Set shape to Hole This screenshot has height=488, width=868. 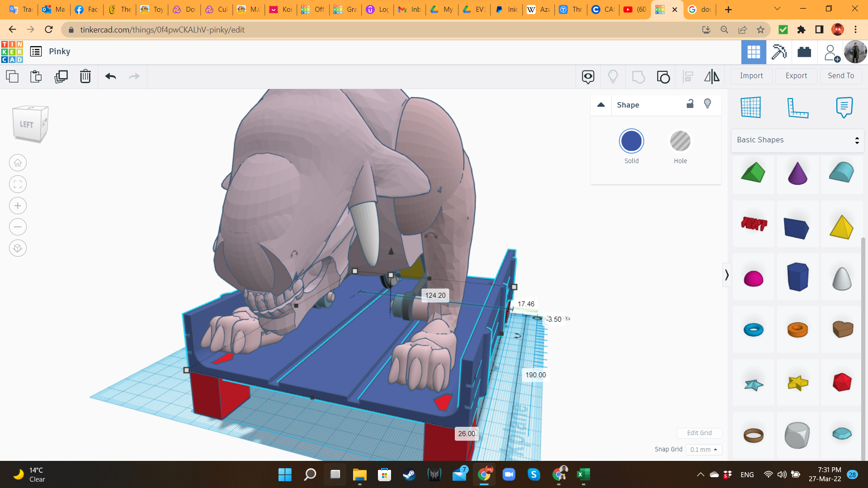pyautogui.click(x=680, y=141)
